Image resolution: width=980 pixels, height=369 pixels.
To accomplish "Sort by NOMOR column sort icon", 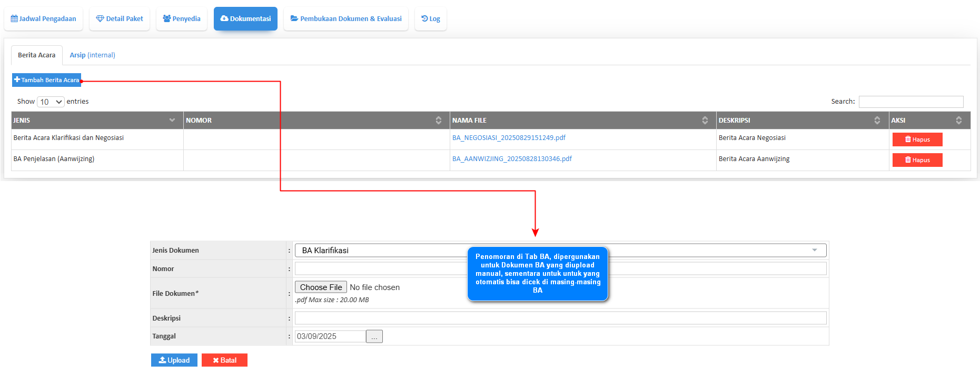I will point(438,121).
